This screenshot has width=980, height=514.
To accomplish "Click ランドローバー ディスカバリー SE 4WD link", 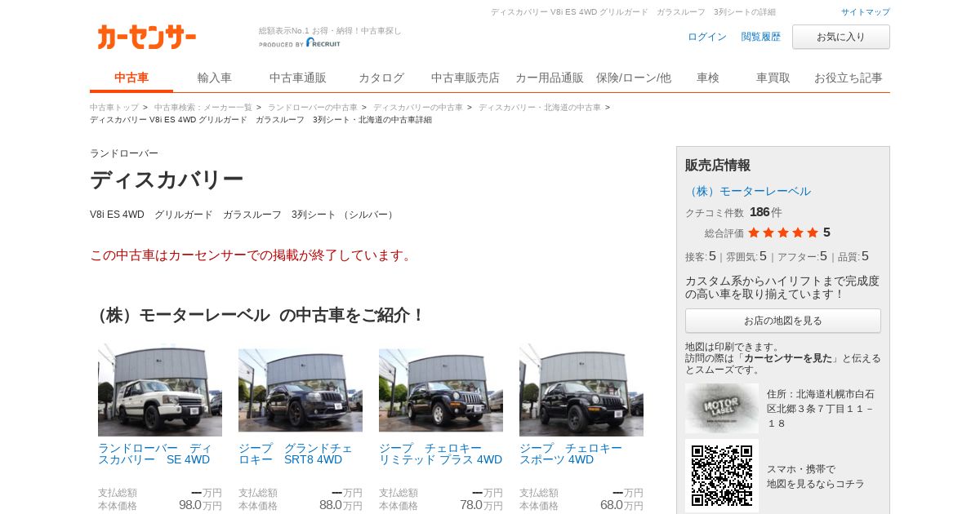I will coord(155,454).
